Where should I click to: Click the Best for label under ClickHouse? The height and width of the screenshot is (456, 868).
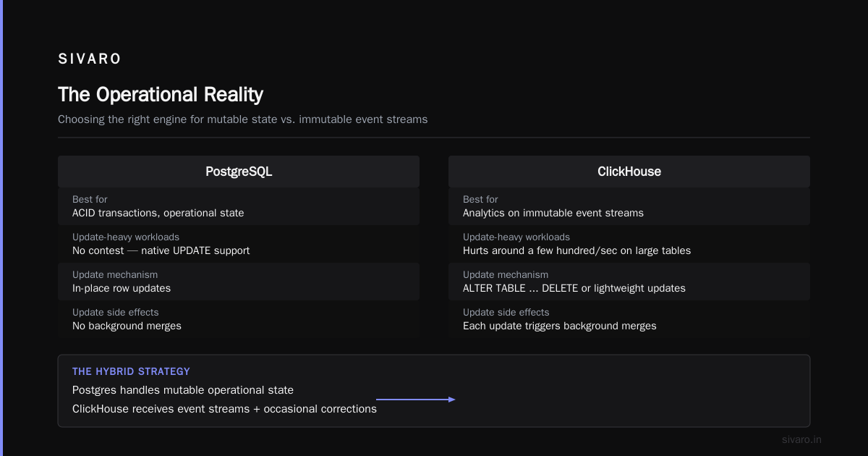coord(480,199)
